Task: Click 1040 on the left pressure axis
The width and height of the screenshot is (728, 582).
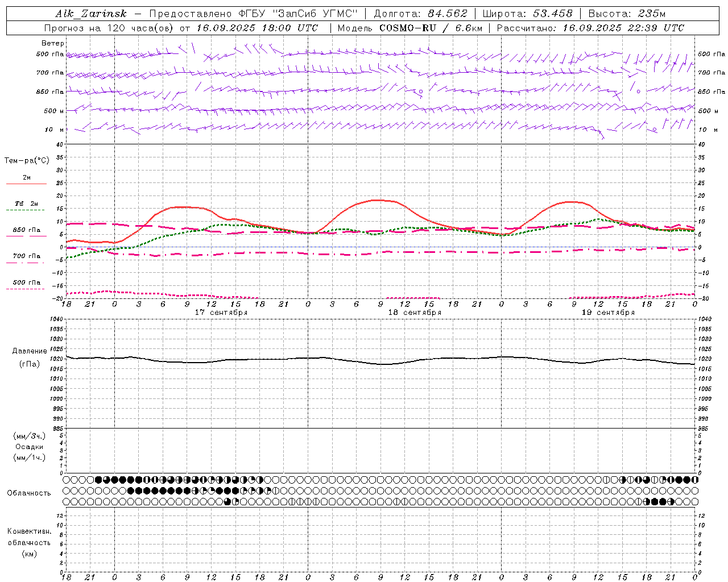Action: pos(57,319)
